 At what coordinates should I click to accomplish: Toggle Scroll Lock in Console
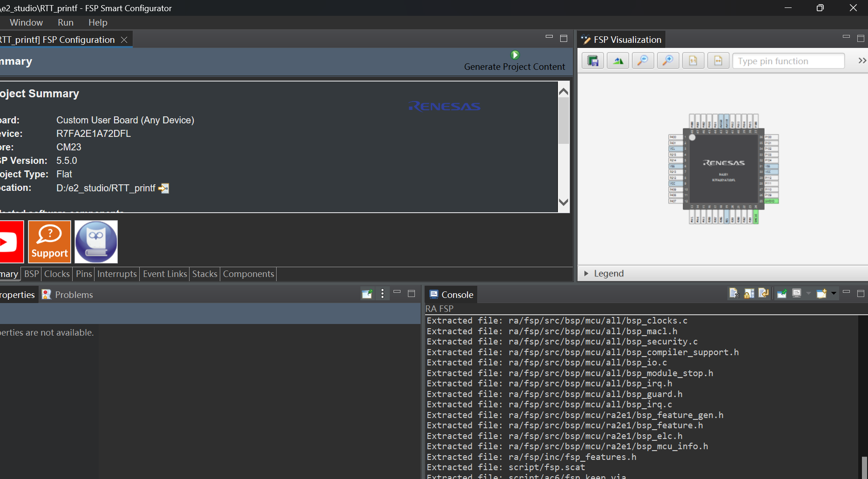[749, 293]
